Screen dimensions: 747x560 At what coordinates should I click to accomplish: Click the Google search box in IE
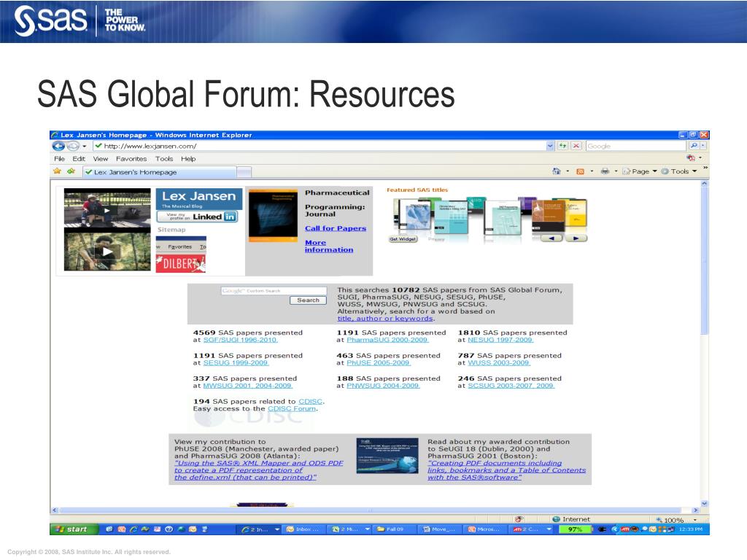click(x=635, y=146)
